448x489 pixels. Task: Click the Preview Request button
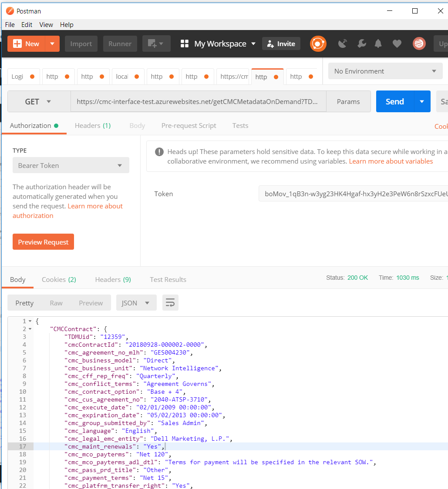pyautogui.click(x=43, y=242)
